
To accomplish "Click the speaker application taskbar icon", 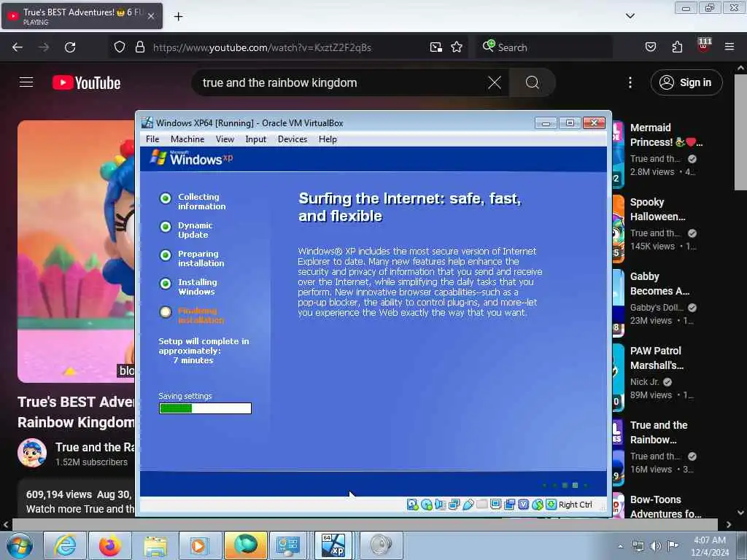I will pyautogui.click(x=381, y=545).
